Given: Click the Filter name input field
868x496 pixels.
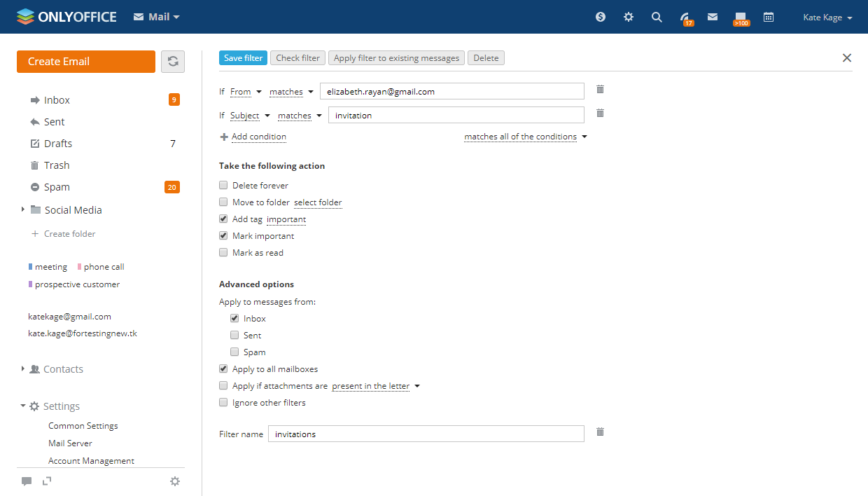Looking at the screenshot, I should (x=426, y=434).
